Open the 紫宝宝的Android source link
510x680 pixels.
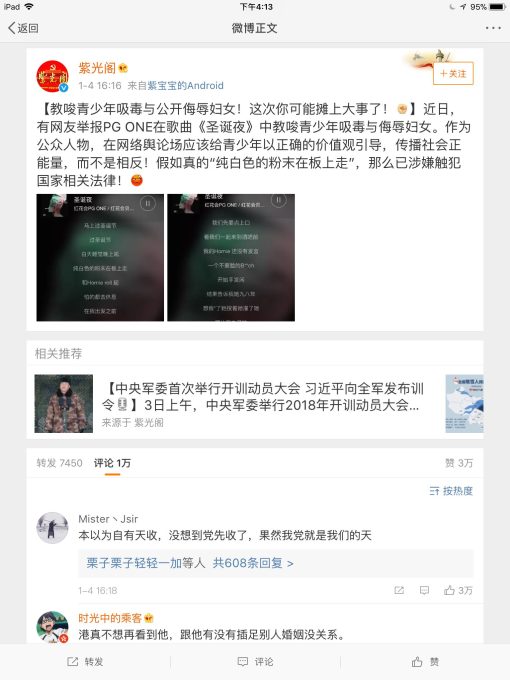[x=186, y=85]
